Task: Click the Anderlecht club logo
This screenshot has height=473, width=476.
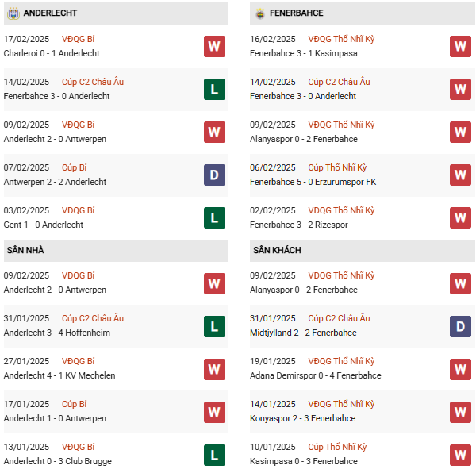Action: tap(13, 13)
